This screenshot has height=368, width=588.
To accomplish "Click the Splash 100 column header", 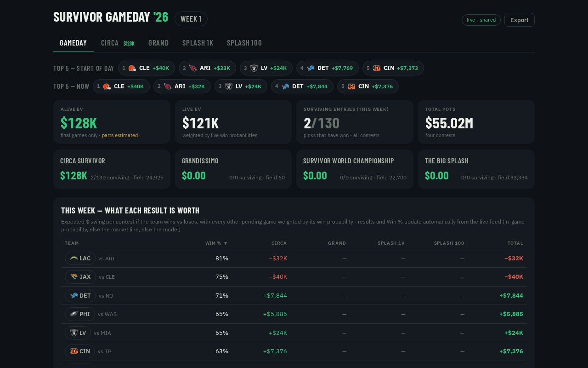I will (x=449, y=243).
